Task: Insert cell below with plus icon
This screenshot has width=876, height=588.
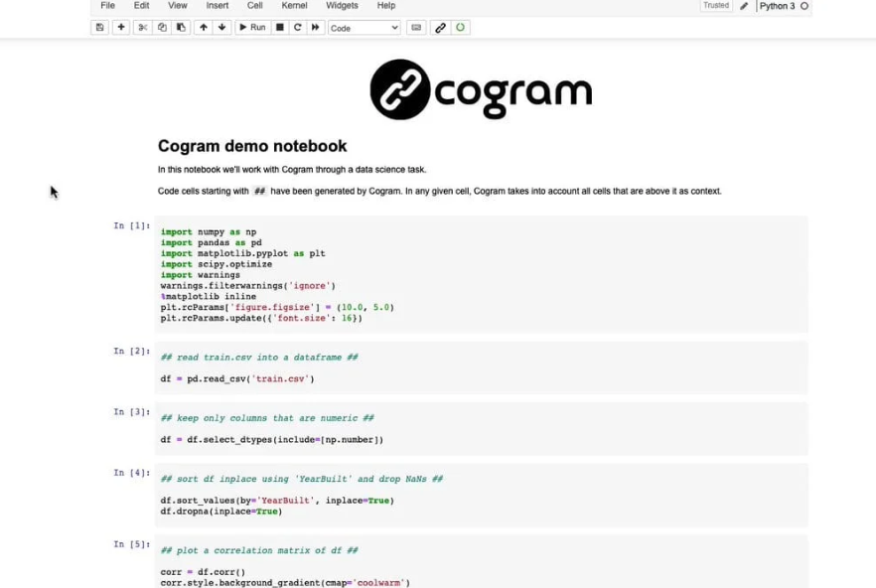Action: (x=121, y=28)
